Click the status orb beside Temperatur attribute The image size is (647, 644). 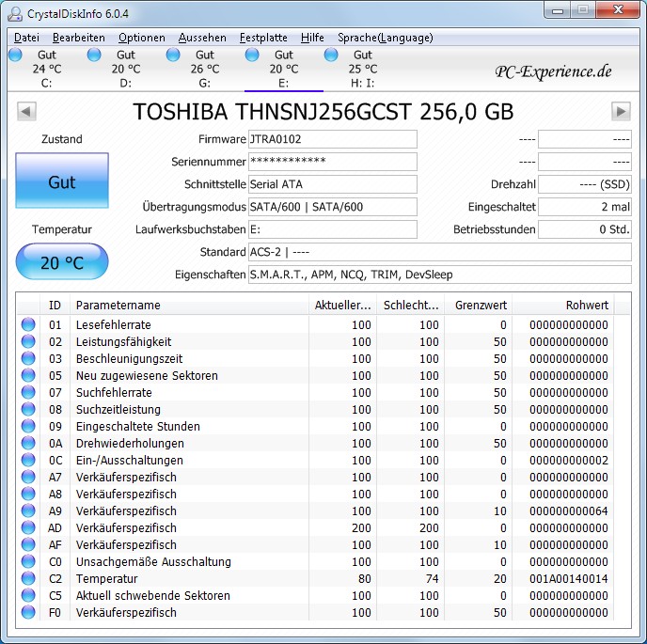point(28,579)
